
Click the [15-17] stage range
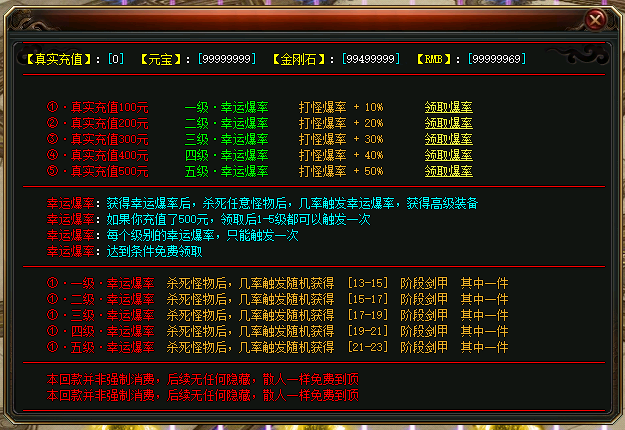(x=368, y=299)
